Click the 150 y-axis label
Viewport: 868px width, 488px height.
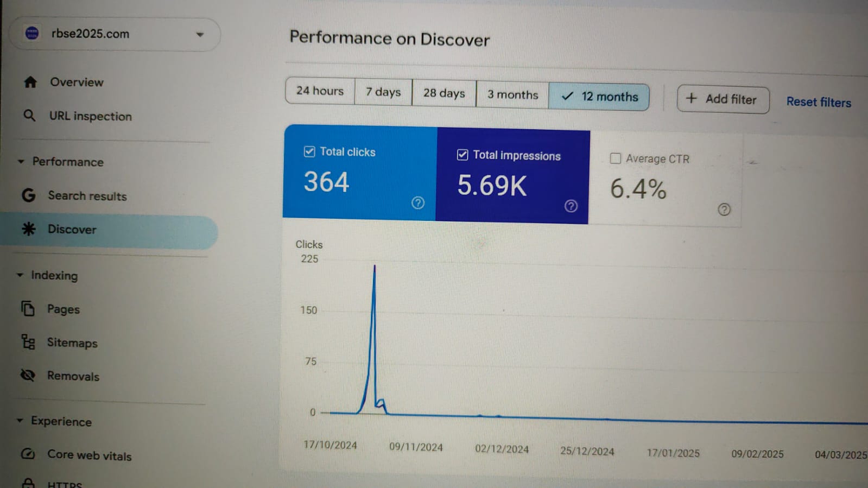pyautogui.click(x=308, y=310)
